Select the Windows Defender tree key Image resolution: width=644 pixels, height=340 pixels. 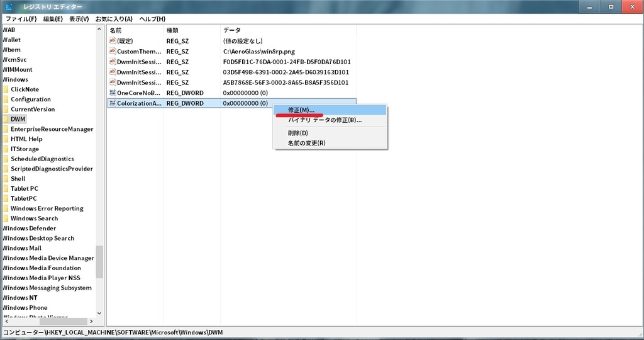click(29, 228)
